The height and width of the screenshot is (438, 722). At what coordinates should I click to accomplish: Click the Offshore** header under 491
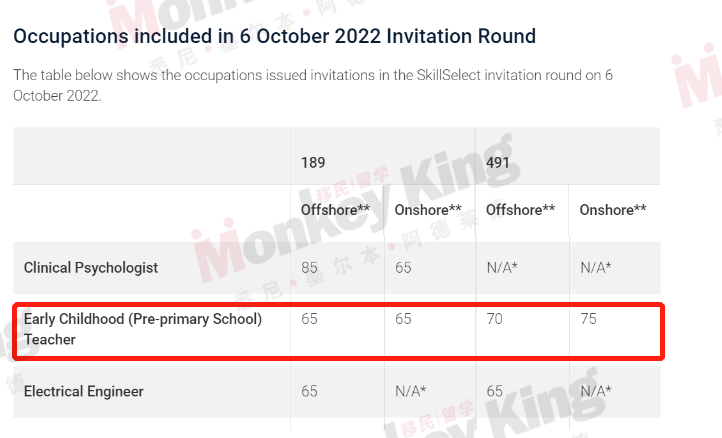(x=520, y=210)
